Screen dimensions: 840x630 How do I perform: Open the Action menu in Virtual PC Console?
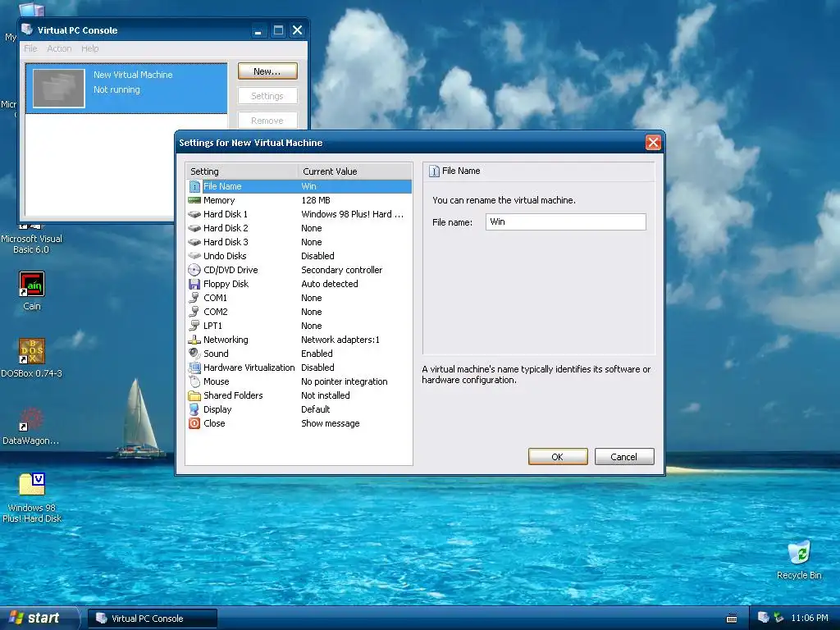click(x=59, y=48)
